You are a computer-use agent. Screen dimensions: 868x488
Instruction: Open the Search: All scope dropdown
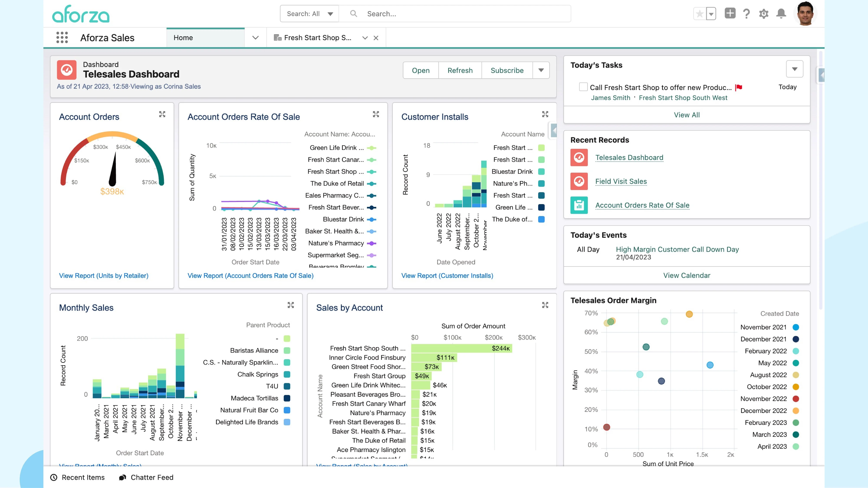[309, 14]
